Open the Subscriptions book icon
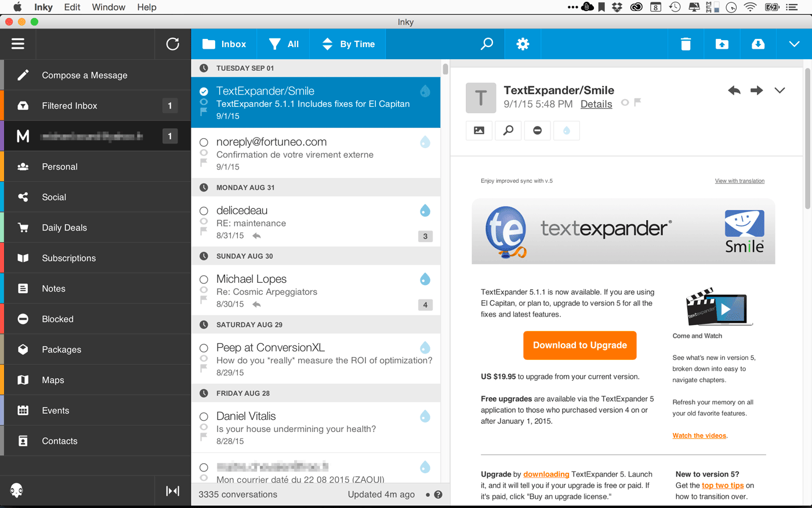This screenshot has height=508, width=812. 23,258
